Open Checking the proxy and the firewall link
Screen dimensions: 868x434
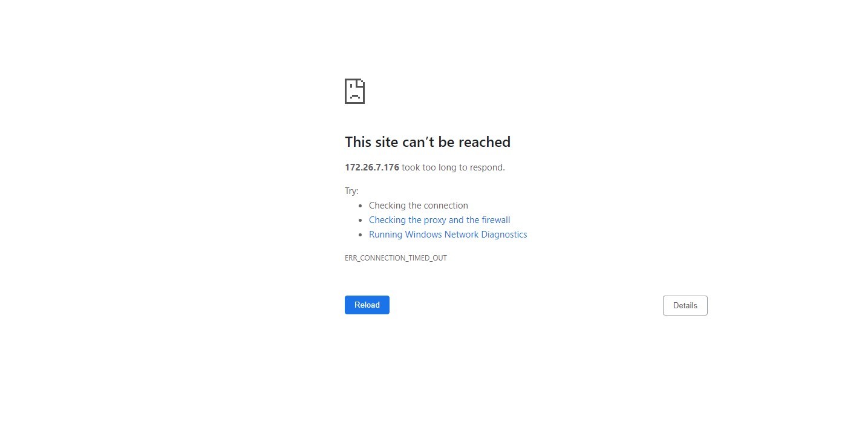[x=440, y=220]
